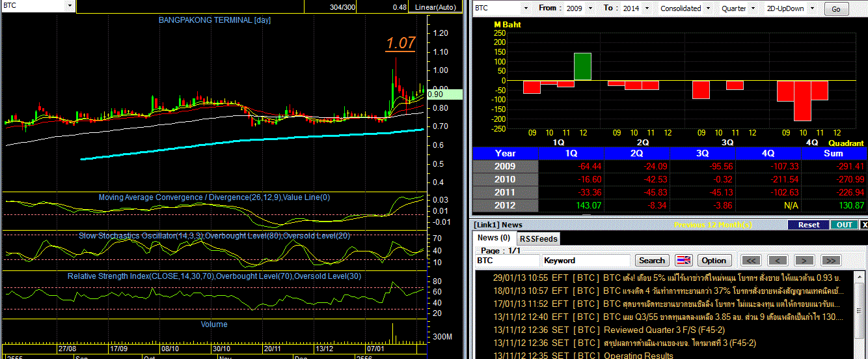
Task: Go to previous news page (<)
Action: pos(778,260)
